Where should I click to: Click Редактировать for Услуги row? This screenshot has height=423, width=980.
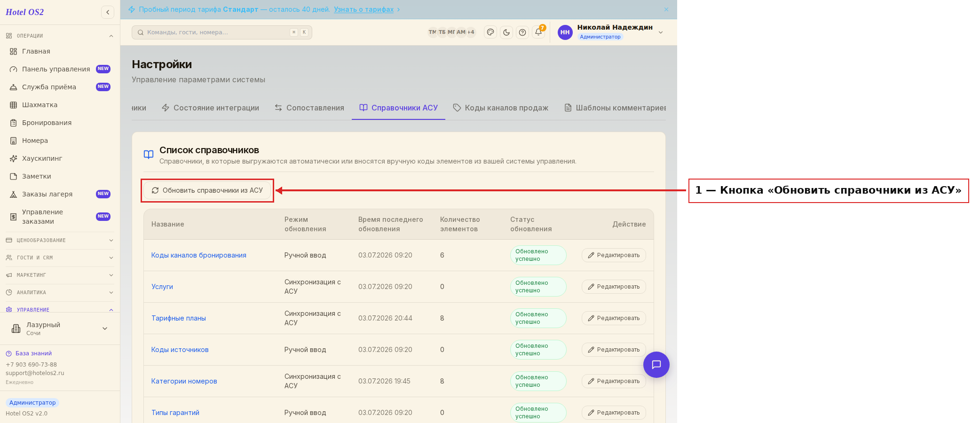pos(614,287)
